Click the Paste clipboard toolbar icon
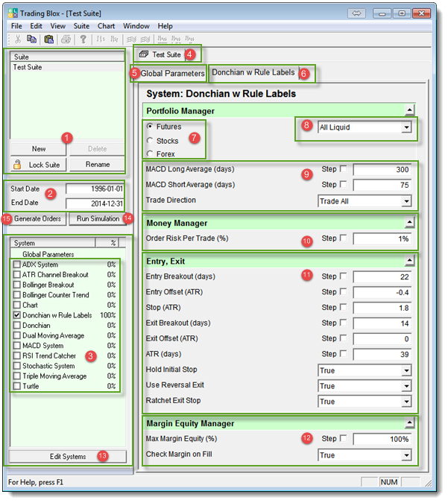This screenshot has height=503, width=448. (x=48, y=39)
